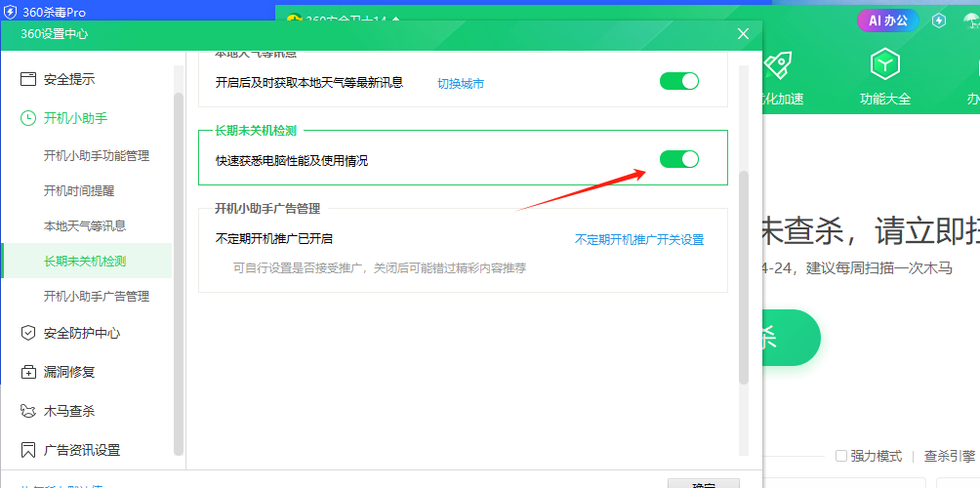Open 功能大全 tab label in 360安全卫士
Viewport: 980px width, 488px height.
[x=885, y=99]
